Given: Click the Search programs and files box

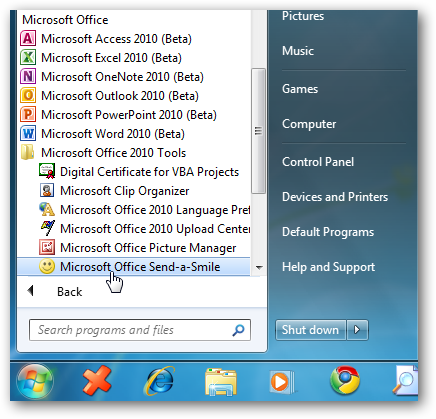Looking at the screenshot, I should (140, 330).
